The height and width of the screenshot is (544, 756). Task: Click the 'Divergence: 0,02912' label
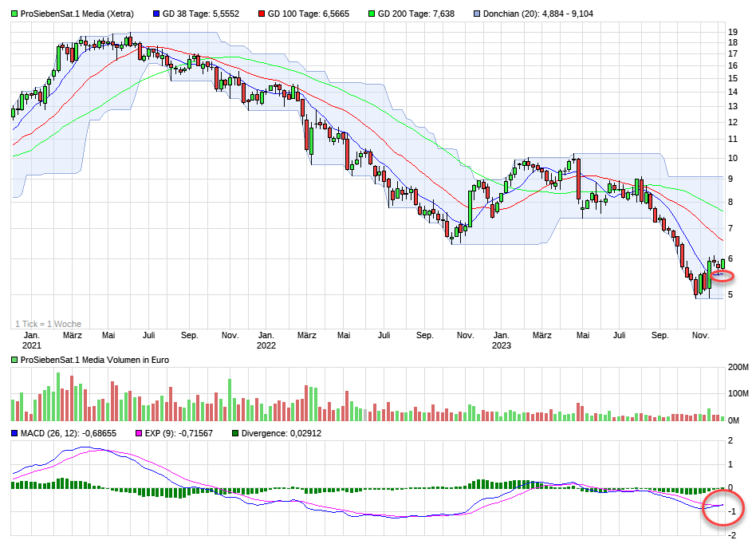pos(281,434)
